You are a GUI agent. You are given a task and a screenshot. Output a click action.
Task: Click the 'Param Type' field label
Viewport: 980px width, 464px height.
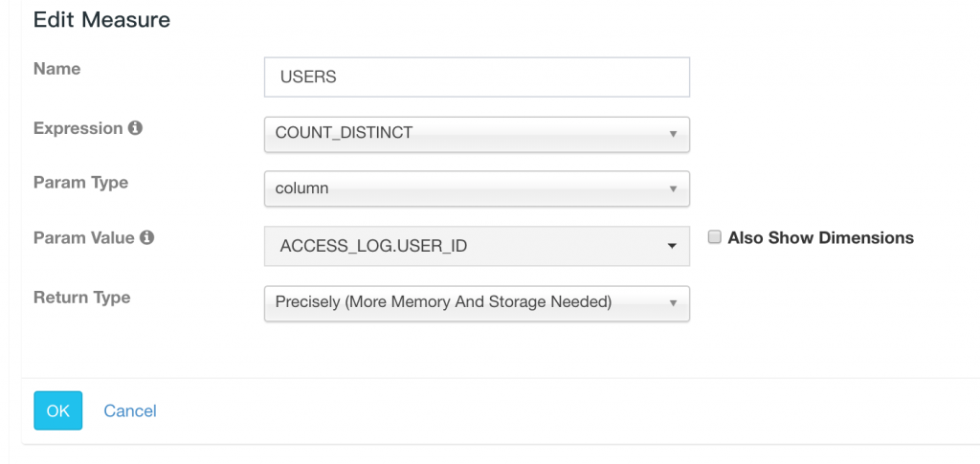[80, 182]
